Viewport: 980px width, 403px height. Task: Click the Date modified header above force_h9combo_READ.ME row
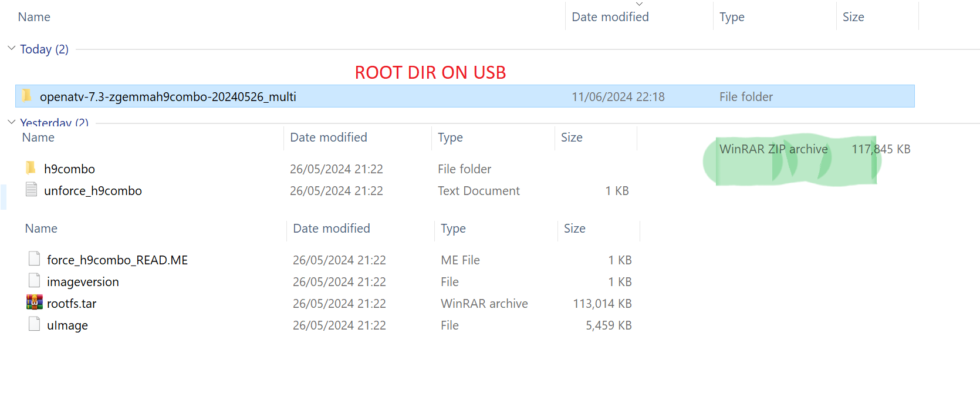point(332,229)
